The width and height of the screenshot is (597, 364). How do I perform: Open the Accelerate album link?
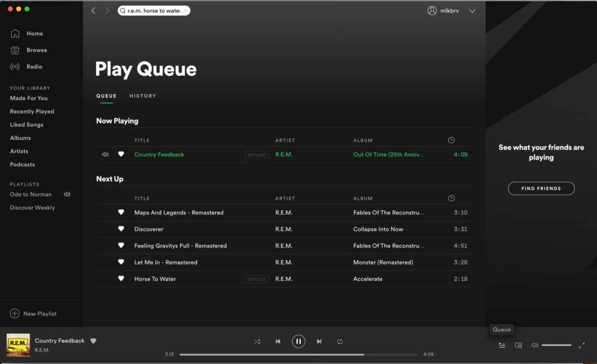(x=368, y=279)
